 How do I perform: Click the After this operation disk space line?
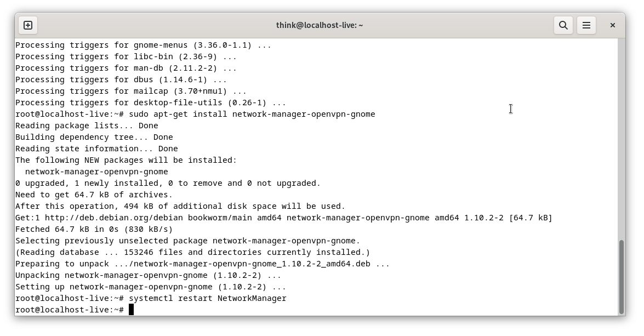pos(180,206)
